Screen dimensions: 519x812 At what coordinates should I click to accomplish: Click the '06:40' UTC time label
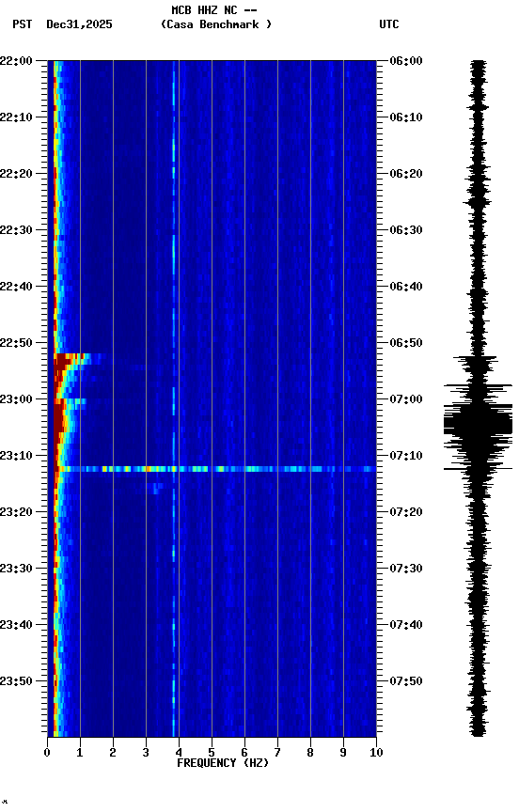coord(406,287)
